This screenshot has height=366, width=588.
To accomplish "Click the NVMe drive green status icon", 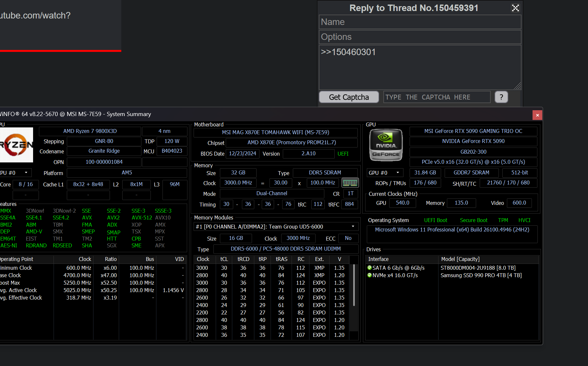I will pos(369,275).
